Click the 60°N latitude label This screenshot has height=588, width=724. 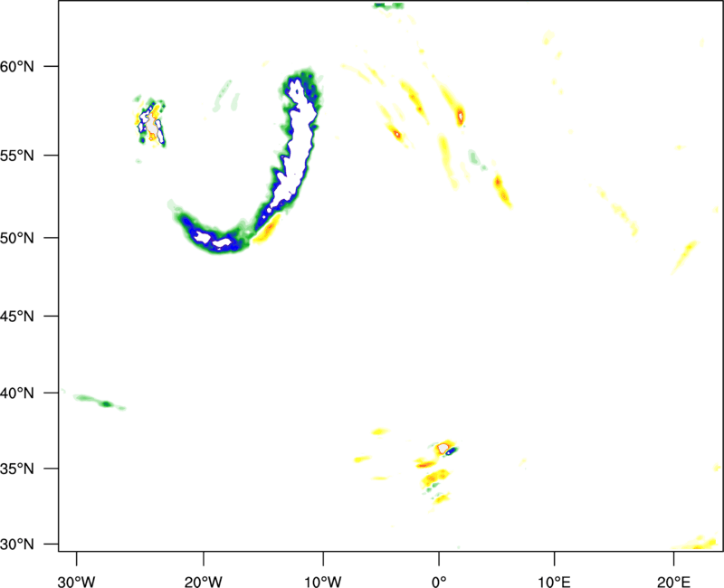17,66
